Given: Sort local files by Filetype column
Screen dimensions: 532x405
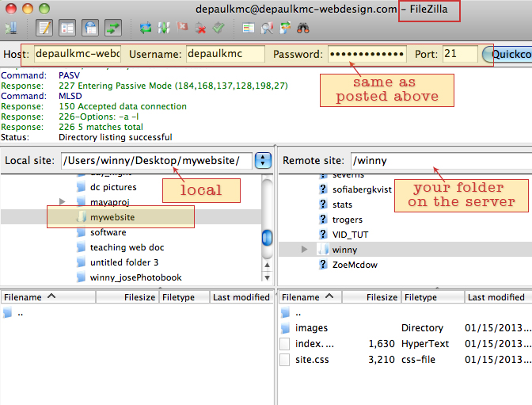Looking at the screenshot, I should (x=184, y=297).
